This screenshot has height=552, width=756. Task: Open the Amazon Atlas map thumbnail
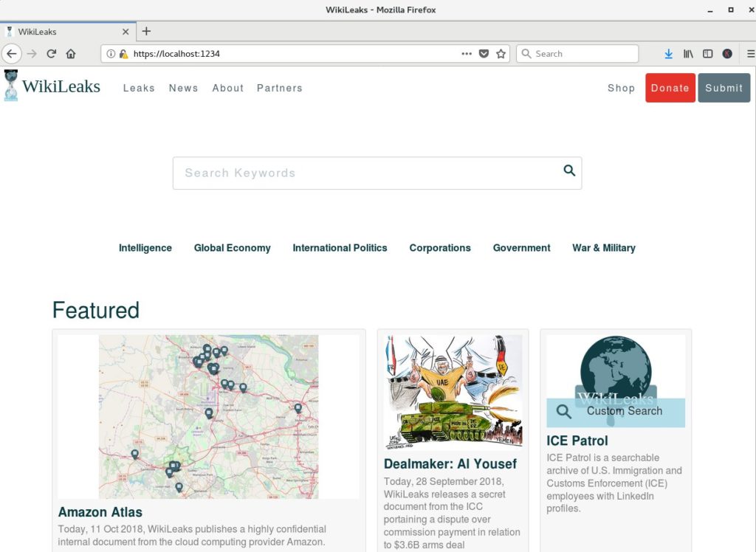[x=208, y=416]
